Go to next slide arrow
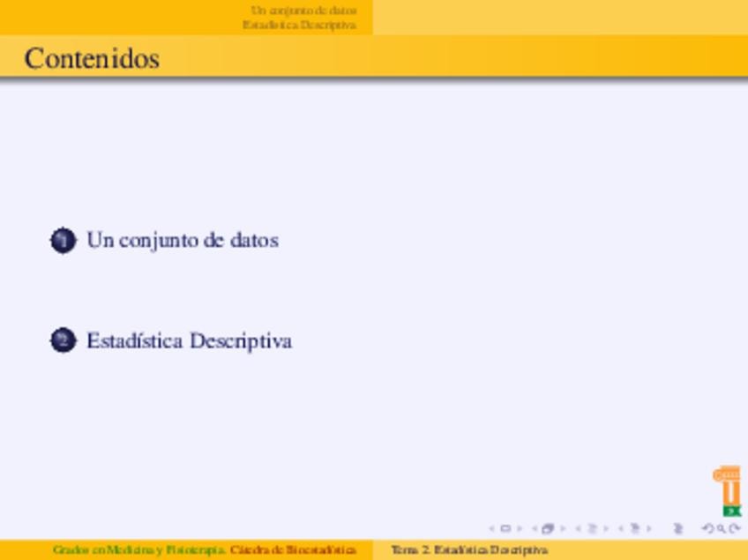Viewport: 748px width, 560px height. pos(520,528)
